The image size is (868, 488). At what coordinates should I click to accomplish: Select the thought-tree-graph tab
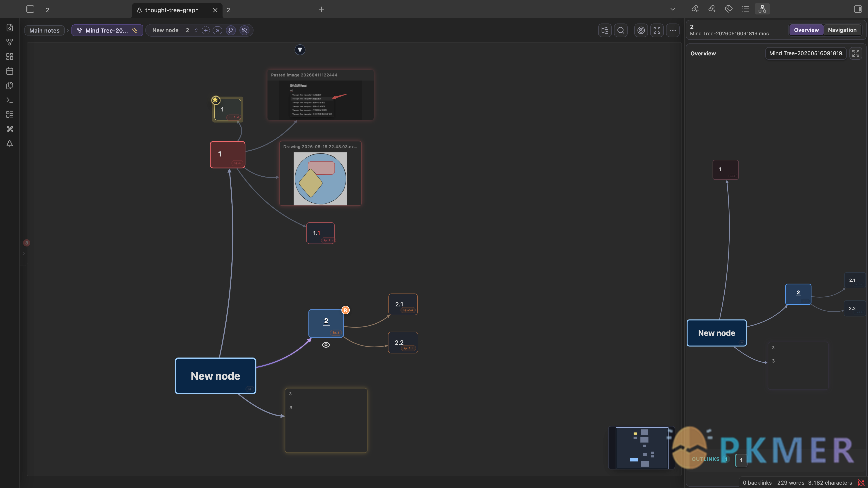[x=172, y=10]
